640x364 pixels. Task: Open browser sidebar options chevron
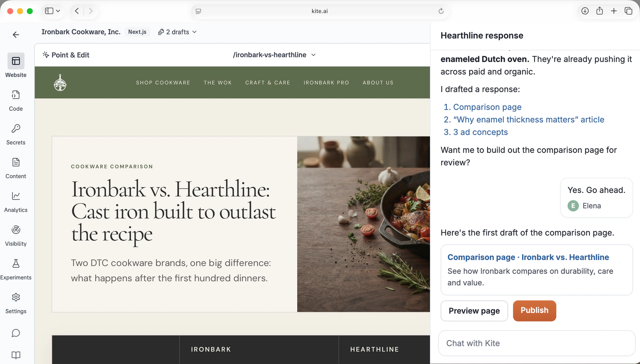point(58,11)
